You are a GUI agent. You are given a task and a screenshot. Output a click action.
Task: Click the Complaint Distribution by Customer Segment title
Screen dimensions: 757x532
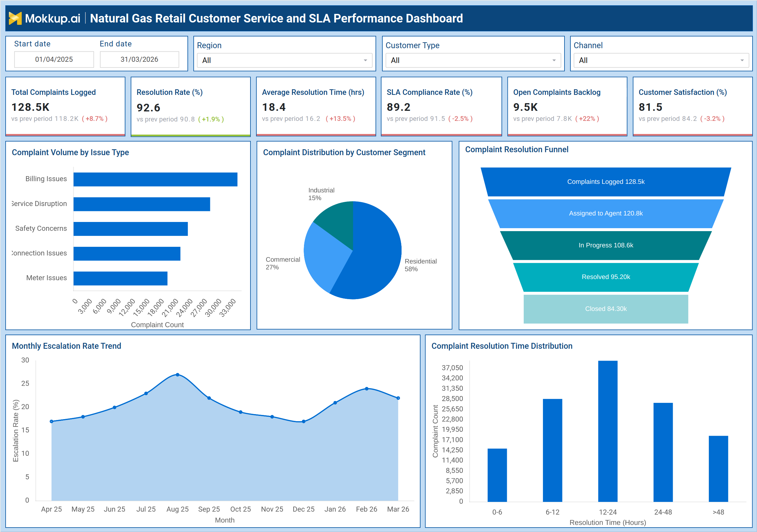(x=344, y=152)
